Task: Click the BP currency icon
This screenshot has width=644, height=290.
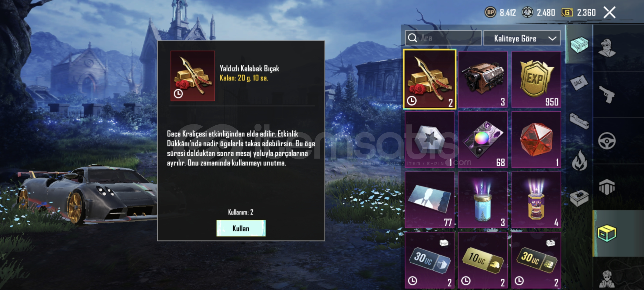Action: click(x=490, y=12)
